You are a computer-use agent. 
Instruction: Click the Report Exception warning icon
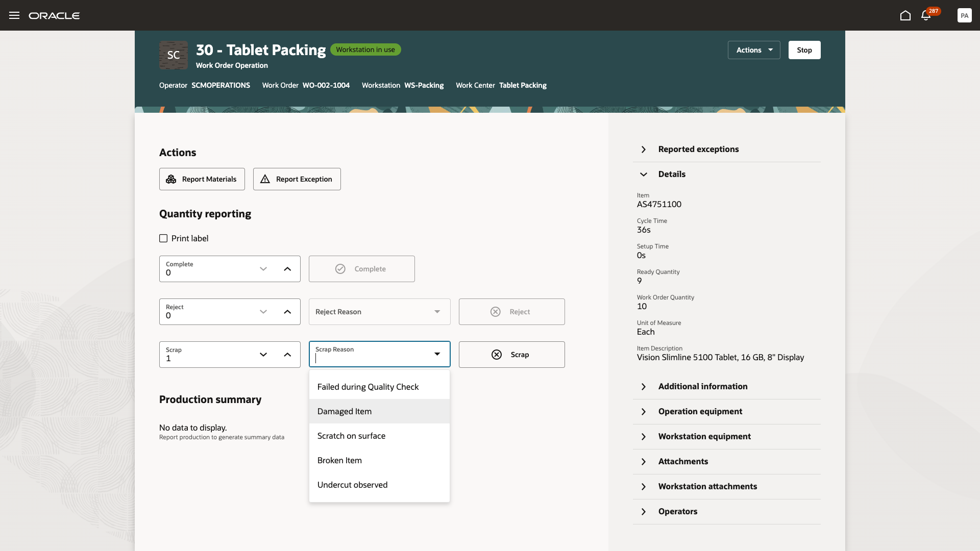pyautogui.click(x=265, y=179)
